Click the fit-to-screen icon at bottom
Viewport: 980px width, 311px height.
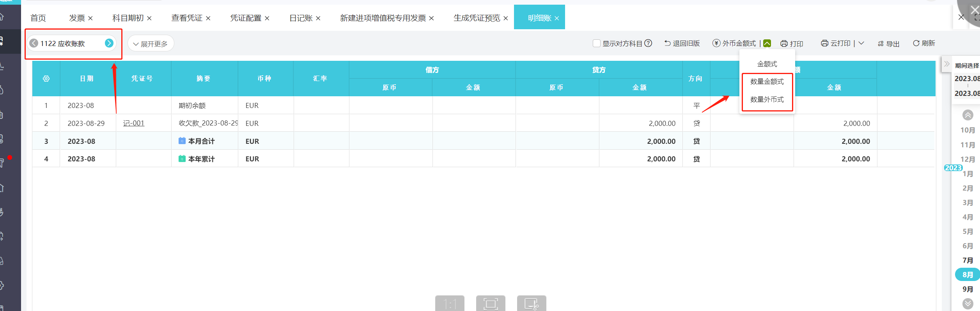click(x=491, y=303)
